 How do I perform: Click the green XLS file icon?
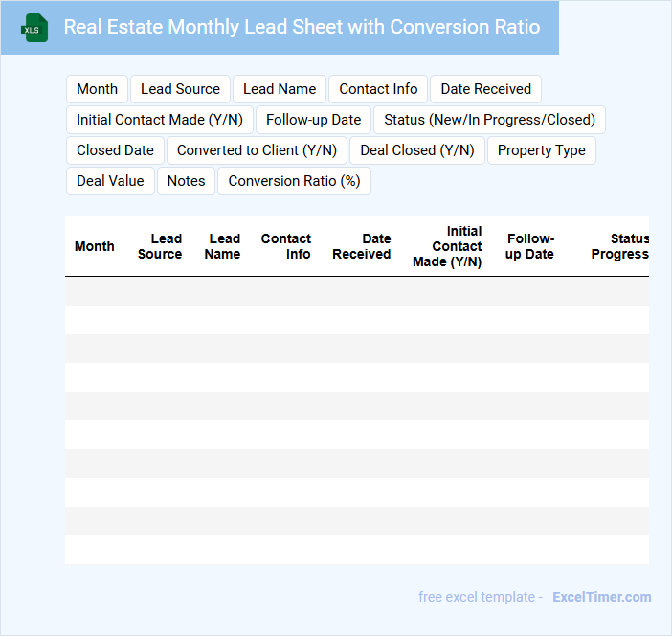pos(34,28)
